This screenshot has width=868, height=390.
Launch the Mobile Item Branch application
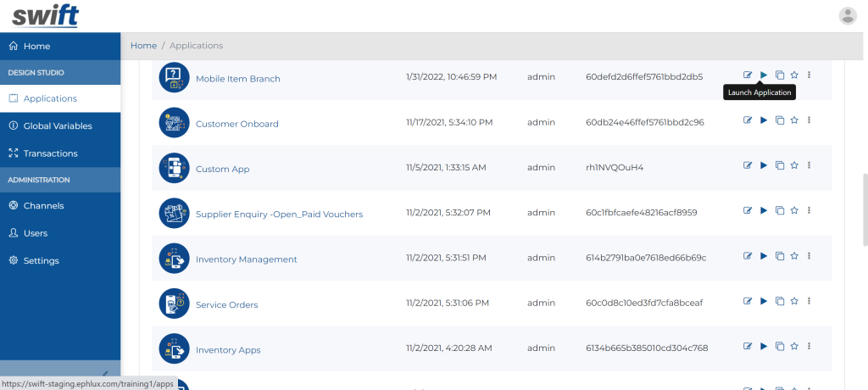coord(764,75)
